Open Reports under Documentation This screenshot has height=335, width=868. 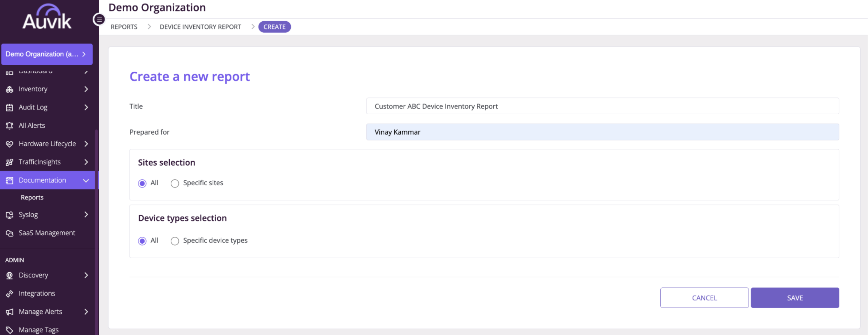(x=32, y=197)
